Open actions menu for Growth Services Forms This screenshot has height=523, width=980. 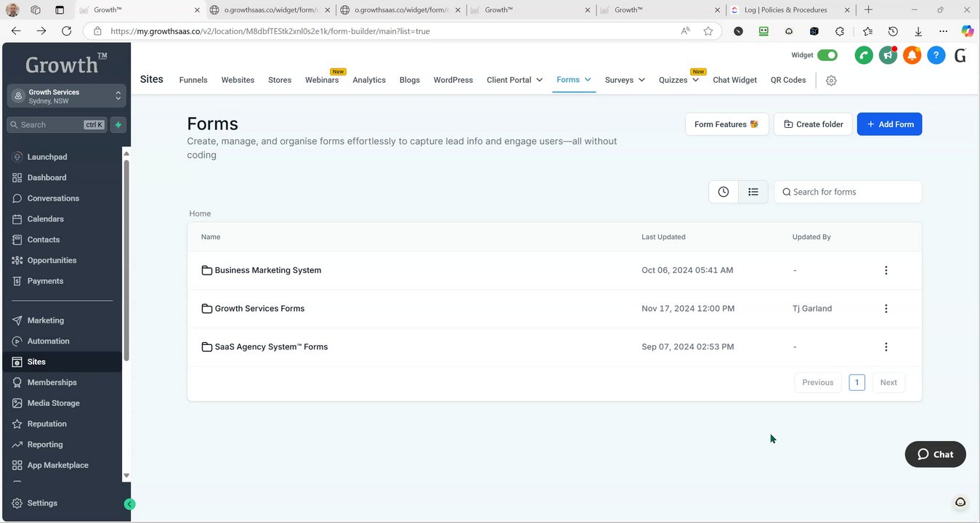886,309
